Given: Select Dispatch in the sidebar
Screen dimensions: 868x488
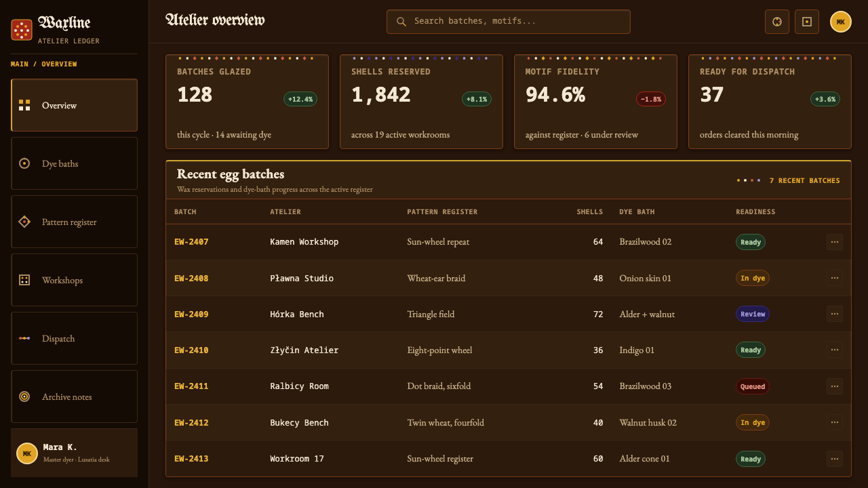Looking at the screenshot, I should coord(74,338).
